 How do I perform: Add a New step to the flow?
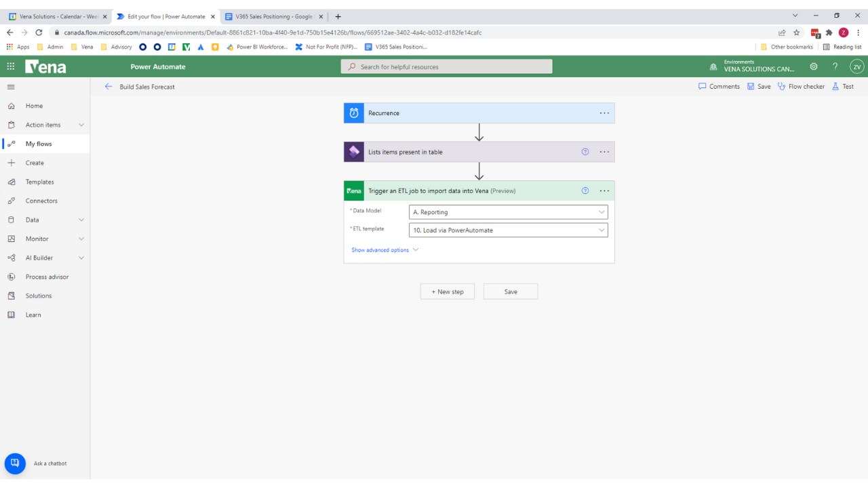[x=448, y=291]
